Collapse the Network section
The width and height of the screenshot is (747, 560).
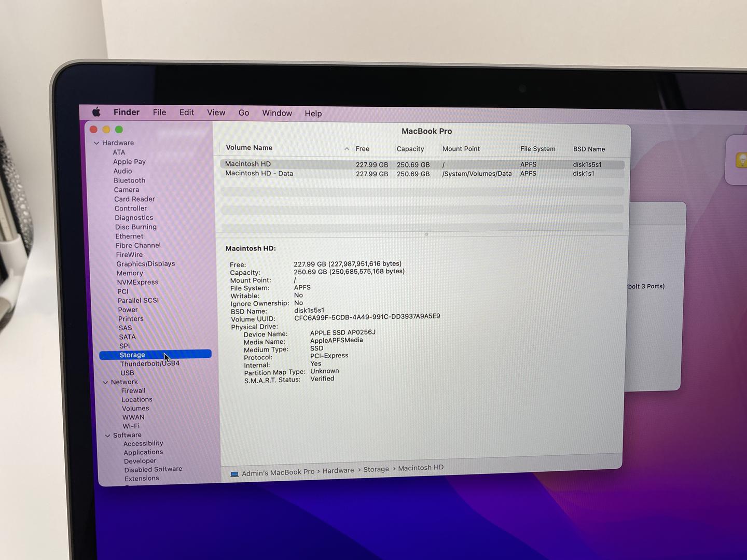[x=105, y=382]
